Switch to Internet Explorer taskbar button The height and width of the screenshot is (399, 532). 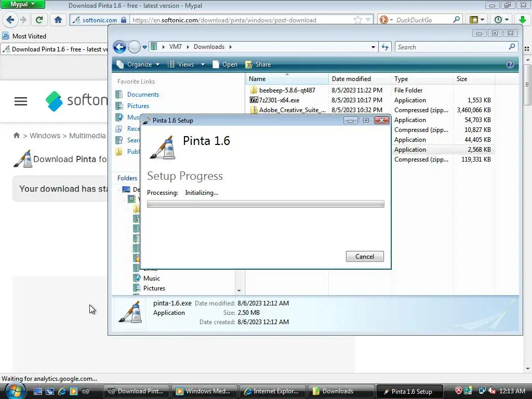click(x=273, y=391)
